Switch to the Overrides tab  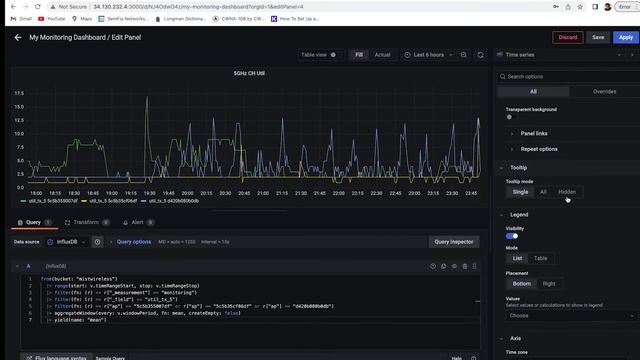604,92
